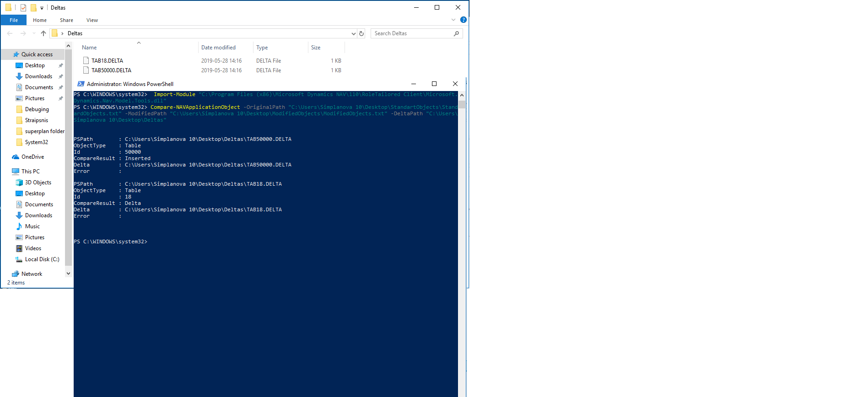Open the Pictures folder under Quick access
The width and height of the screenshot is (868, 397).
35,98
